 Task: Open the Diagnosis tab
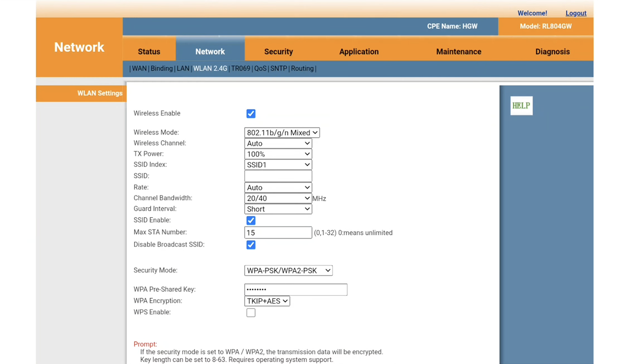coord(552,52)
